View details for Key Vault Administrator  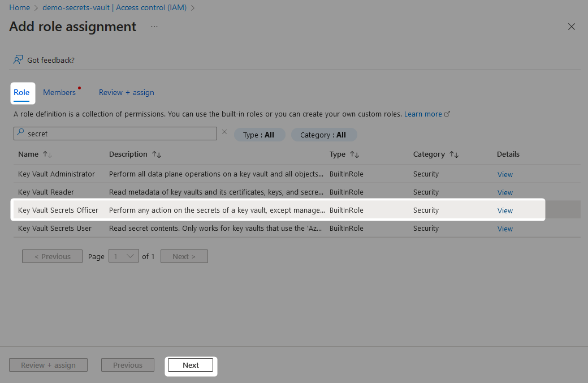click(505, 174)
